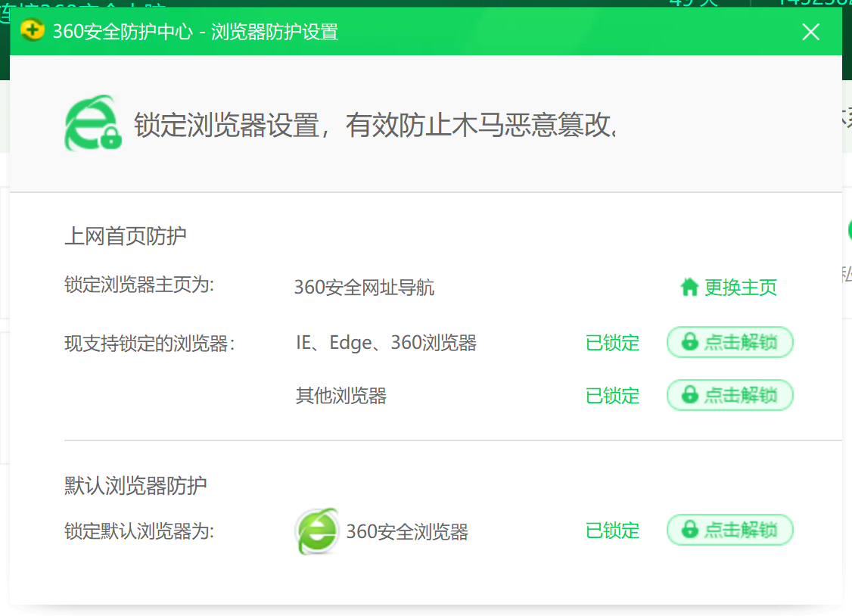Select the 360安全网址导航 homepage text
Screen dimensions: 852x616
[x=364, y=288]
